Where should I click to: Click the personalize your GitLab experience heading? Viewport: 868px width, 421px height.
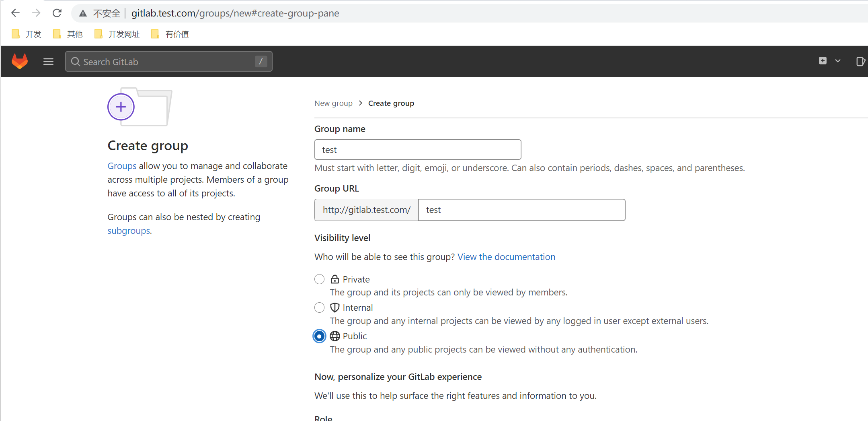398,377
